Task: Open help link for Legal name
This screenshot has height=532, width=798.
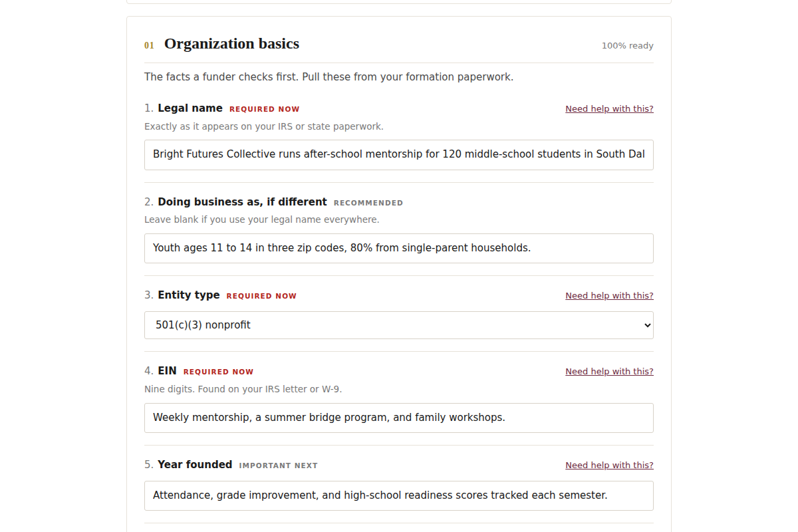Action: click(609, 109)
